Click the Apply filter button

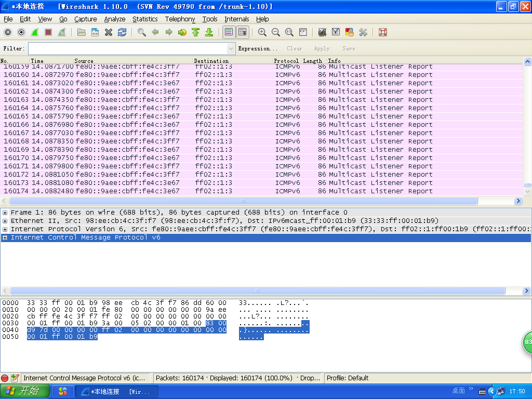tap(322, 48)
